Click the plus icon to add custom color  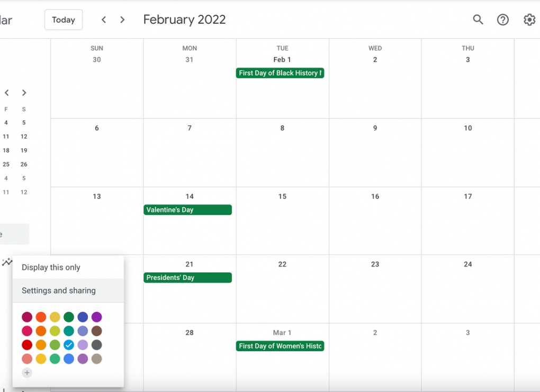(x=27, y=372)
